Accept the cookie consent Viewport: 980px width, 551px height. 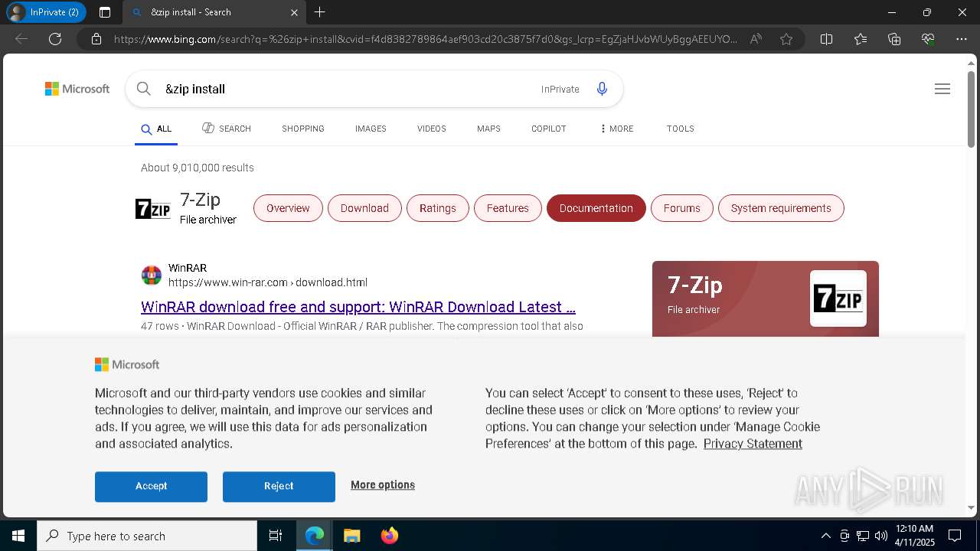(151, 486)
